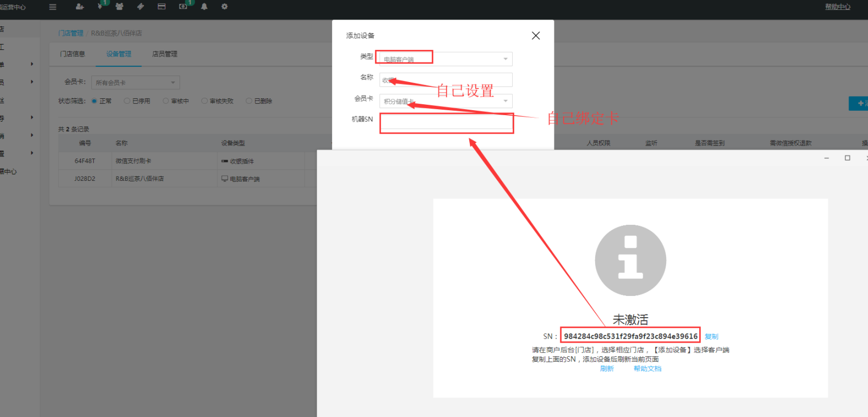This screenshot has width=868, height=417.
Task: Switch to the 设备管理 tab
Action: (x=119, y=54)
